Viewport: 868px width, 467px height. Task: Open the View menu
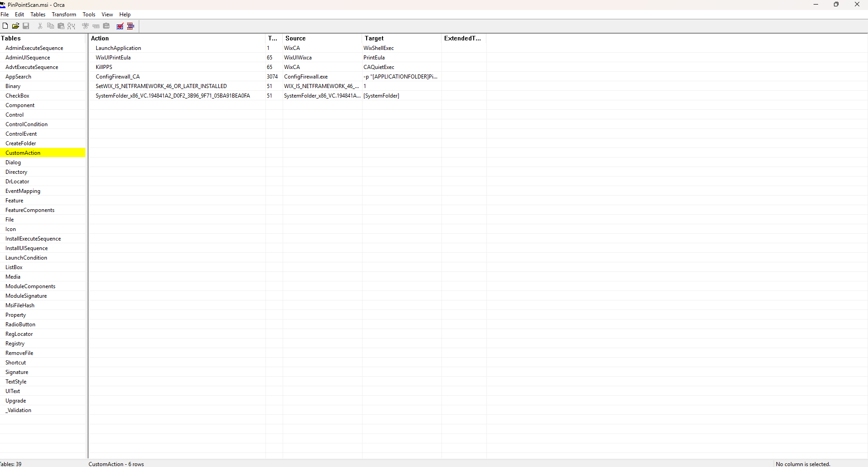click(x=107, y=14)
